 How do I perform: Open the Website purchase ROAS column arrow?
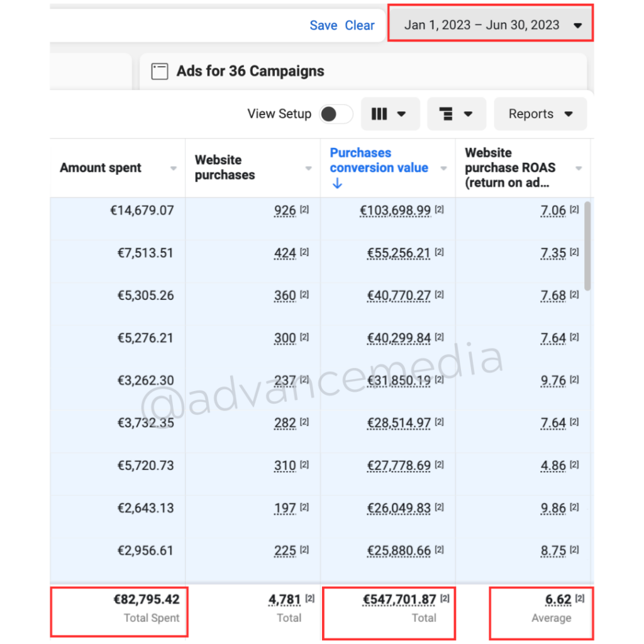click(579, 169)
